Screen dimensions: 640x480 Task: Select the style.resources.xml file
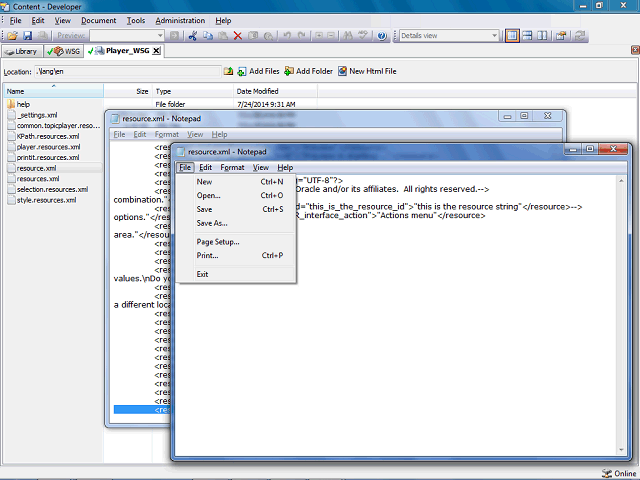(x=46, y=200)
